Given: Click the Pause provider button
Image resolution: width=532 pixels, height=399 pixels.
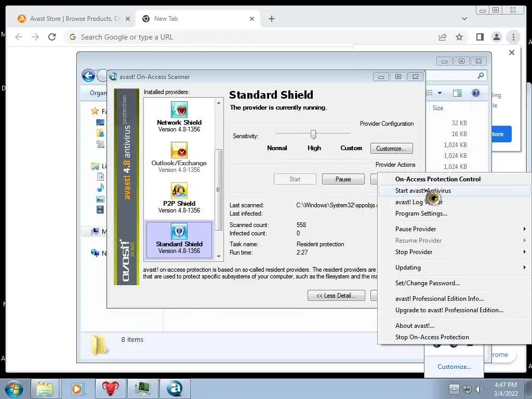Looking at the screenshot, I should coord(343,179).
